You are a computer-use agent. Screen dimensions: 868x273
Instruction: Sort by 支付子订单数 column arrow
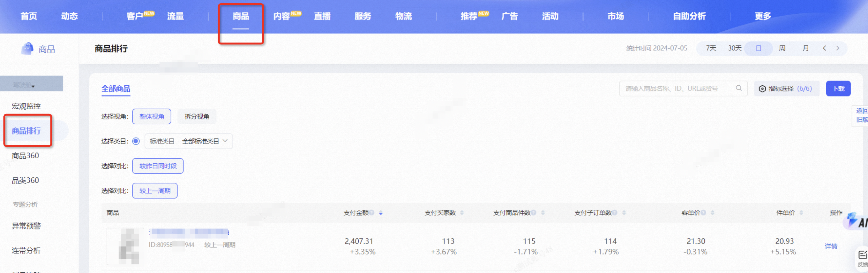click(624, 213)
